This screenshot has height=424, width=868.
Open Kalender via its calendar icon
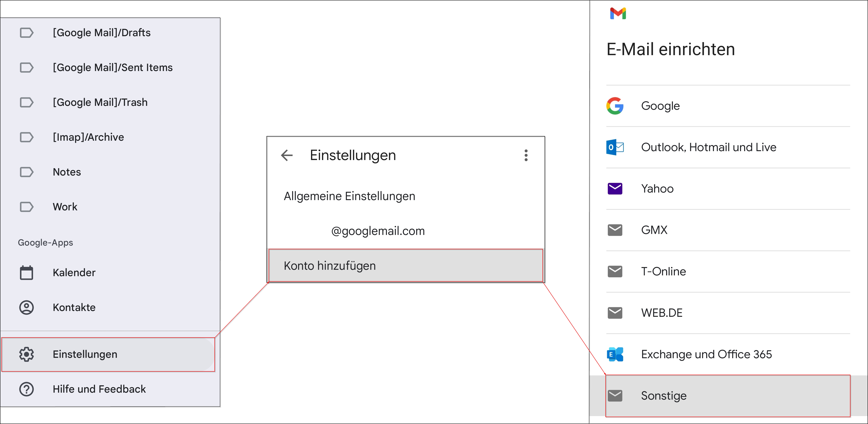pos(26,272)
